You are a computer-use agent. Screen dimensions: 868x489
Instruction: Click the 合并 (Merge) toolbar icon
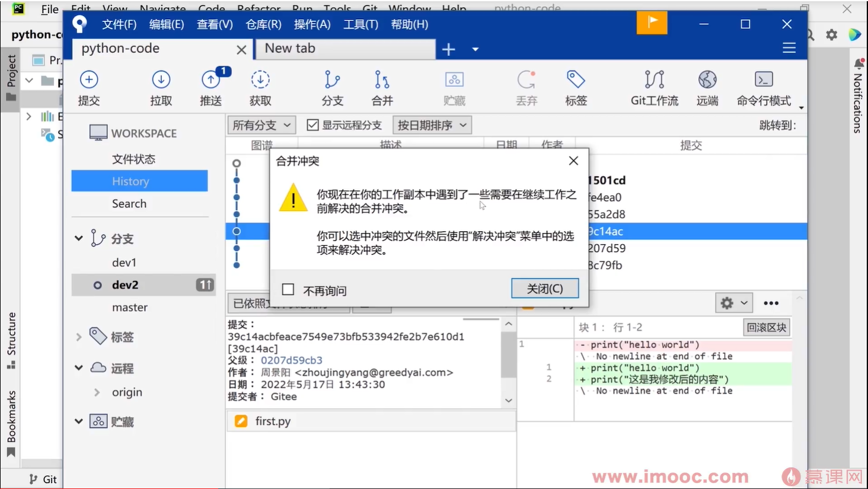381,86
